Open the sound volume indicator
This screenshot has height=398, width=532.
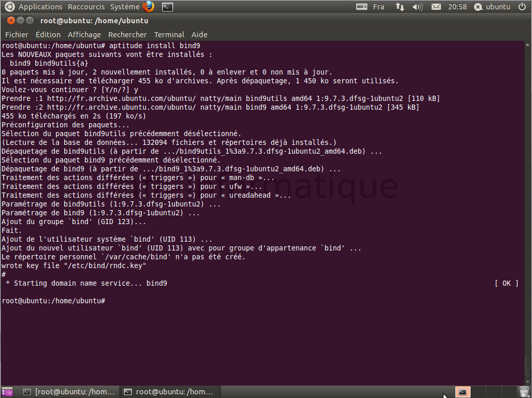(x=418, y=7)
